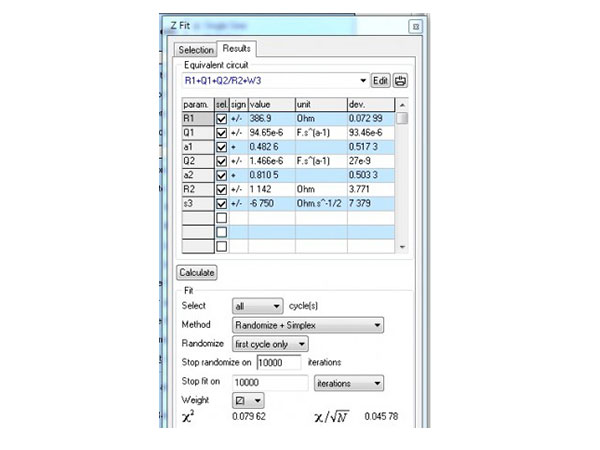The image size is (600, 450).
Task: Close the Z Fit window
Action: pyautogui.click(x=413, y=26)
